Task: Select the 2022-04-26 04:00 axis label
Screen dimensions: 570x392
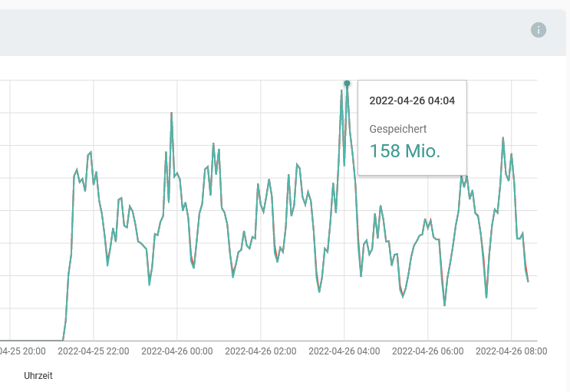Action: [344, 351]
